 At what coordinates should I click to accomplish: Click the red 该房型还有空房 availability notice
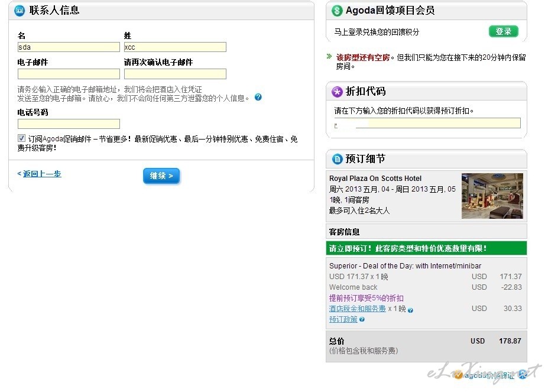(363, 57)
